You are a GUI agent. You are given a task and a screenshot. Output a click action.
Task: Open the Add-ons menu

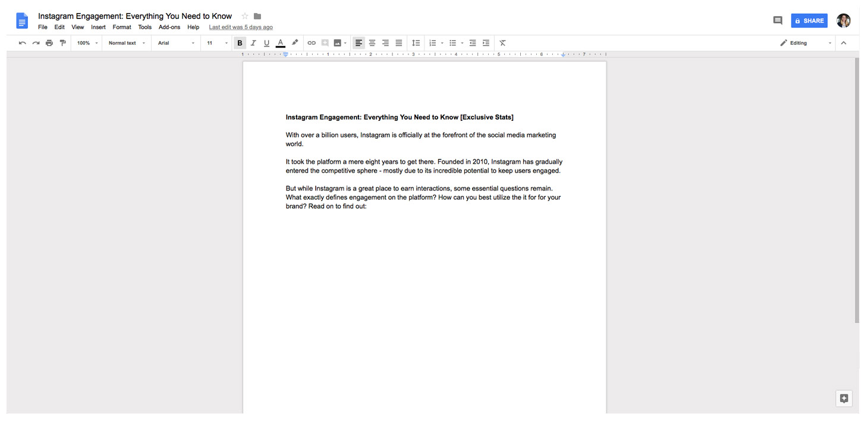pyautogui.click(x=169, y=27)
